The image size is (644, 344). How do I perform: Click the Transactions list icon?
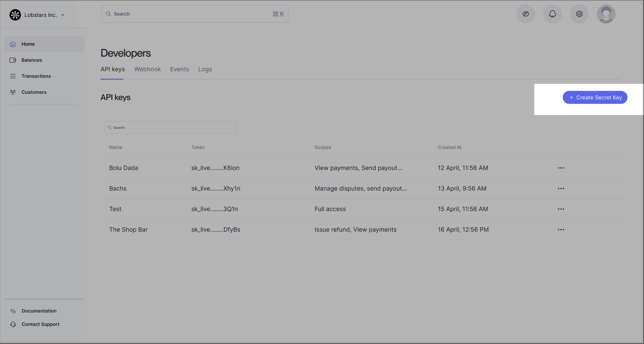tap(13, 76)
